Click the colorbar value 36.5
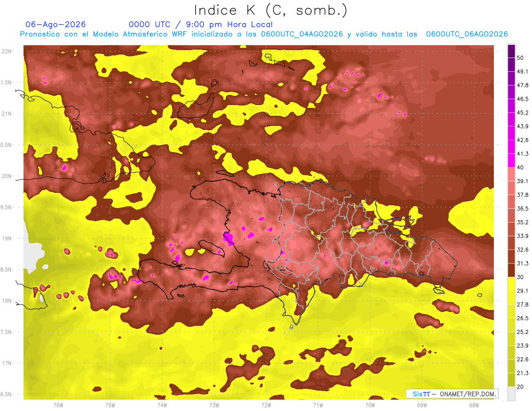532x411 pixels. pyautogui.click(x=522, y=208)
